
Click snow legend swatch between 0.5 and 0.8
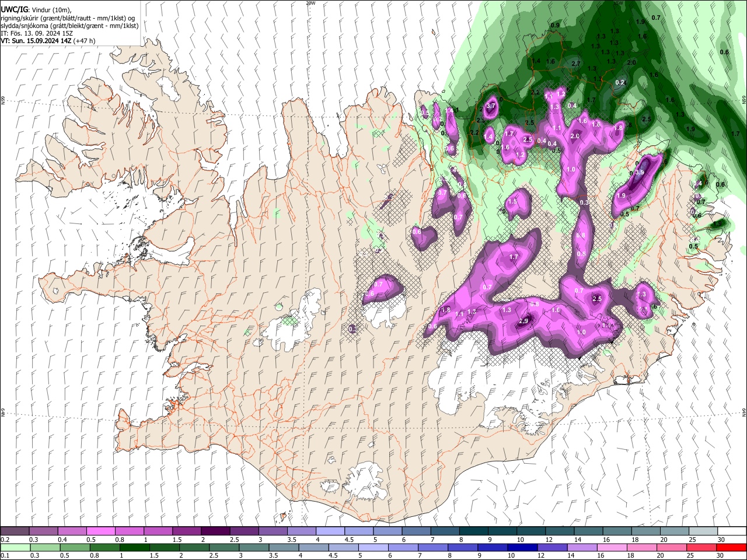(101, 531)
